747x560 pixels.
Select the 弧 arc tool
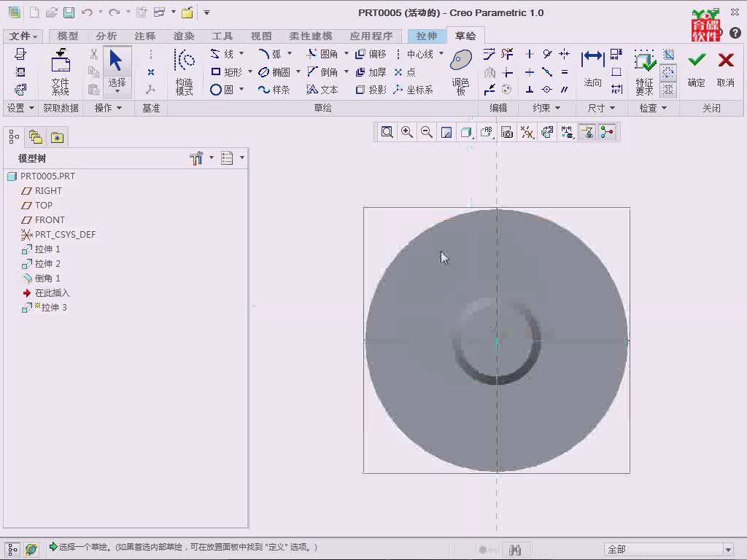(x=270, y=54)
